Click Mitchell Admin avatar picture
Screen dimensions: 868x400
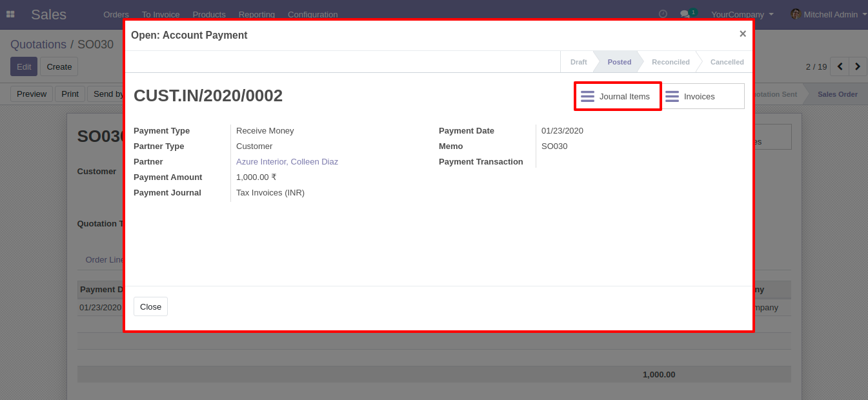795,14
